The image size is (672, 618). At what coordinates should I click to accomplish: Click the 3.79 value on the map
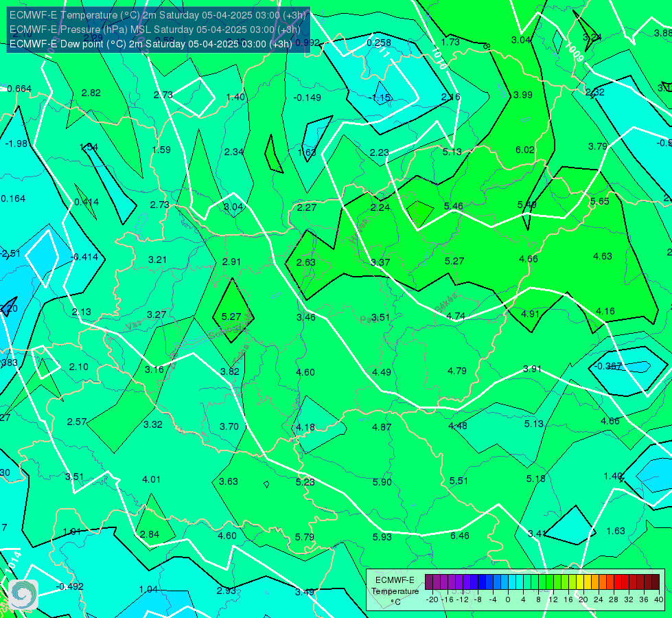pyautogui.click(x=597, y=146)
